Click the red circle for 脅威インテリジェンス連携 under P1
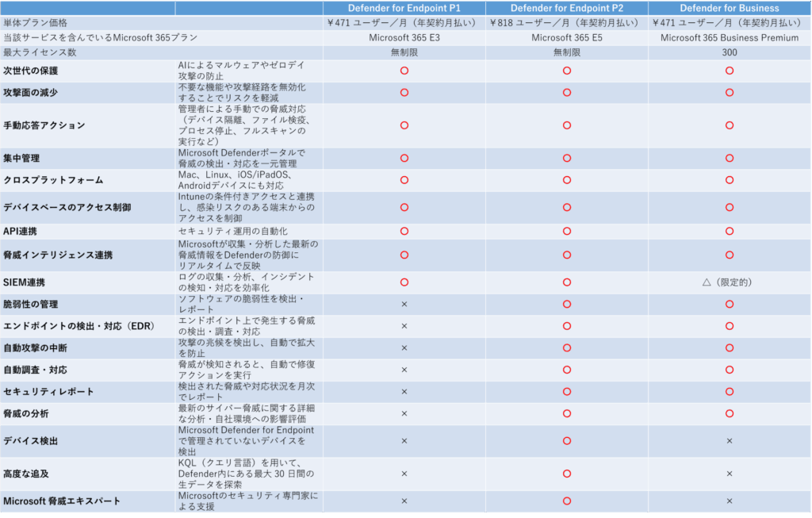Viewport: 812px width, 518px height. point(404,255)
